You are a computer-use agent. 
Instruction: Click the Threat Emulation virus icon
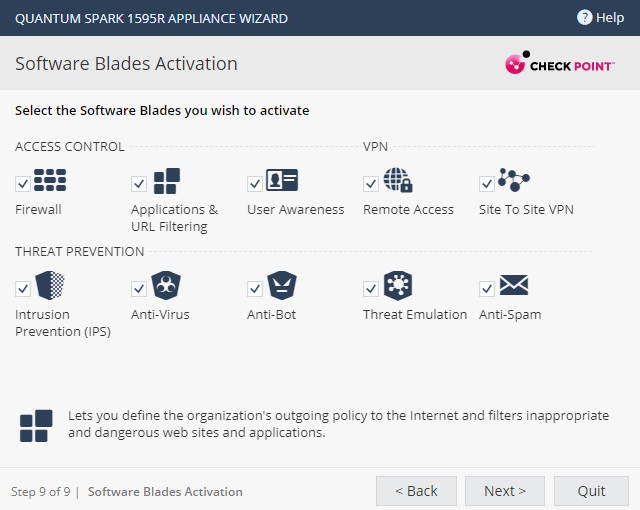pos(398,285)
